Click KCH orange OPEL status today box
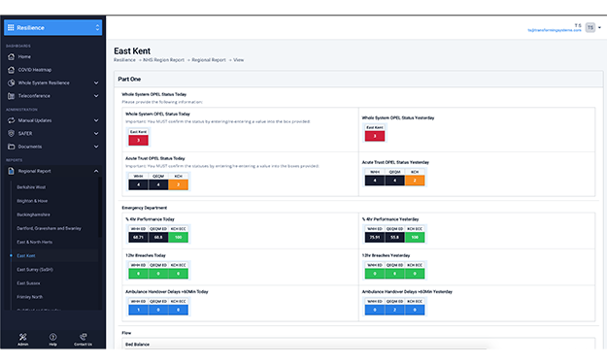607x364 pixels. (178, 184)
